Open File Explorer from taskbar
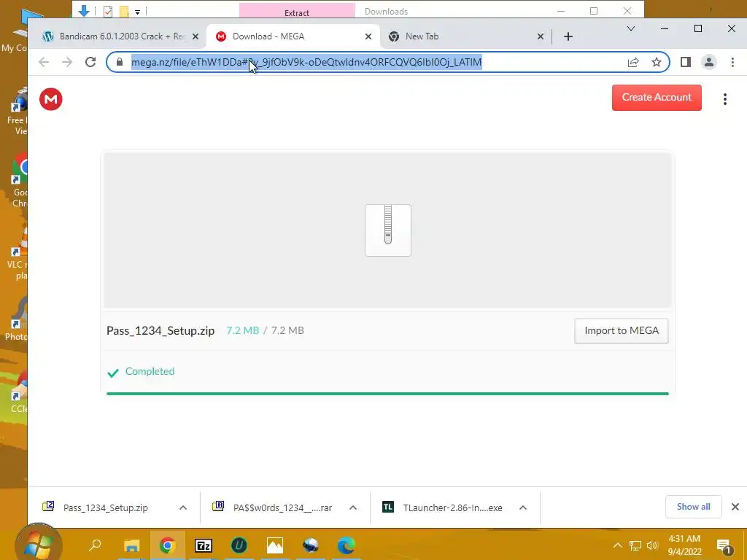 (x=132, y=545)
